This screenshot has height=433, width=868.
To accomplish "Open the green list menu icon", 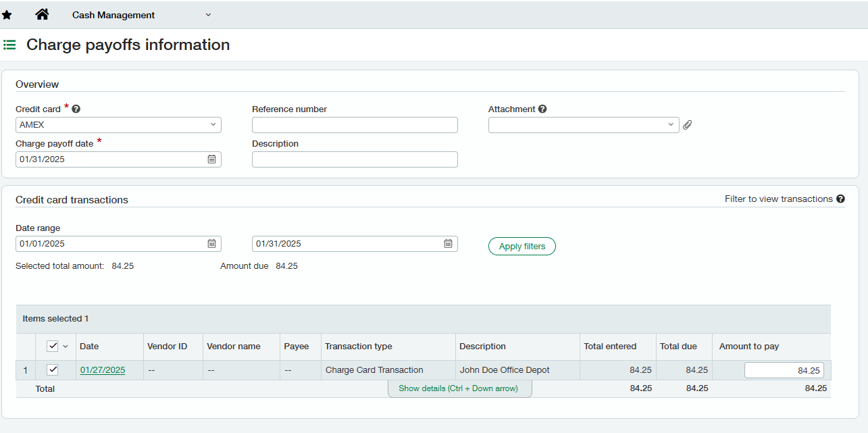I will (x=9, y=45).
